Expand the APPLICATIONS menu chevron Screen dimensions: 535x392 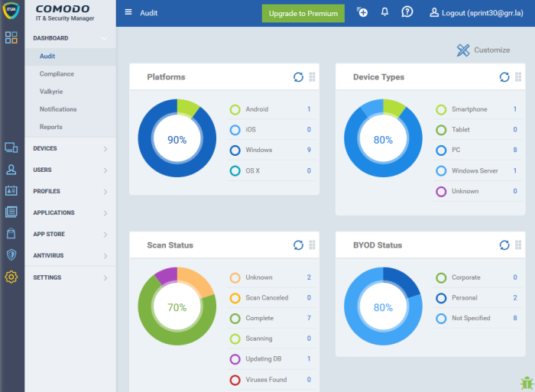click(x=105, y=213)
